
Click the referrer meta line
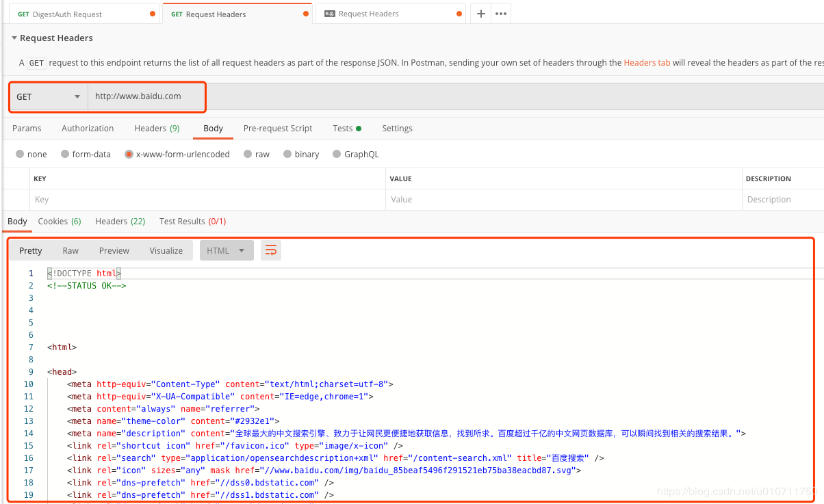click(x=164, y=409)
